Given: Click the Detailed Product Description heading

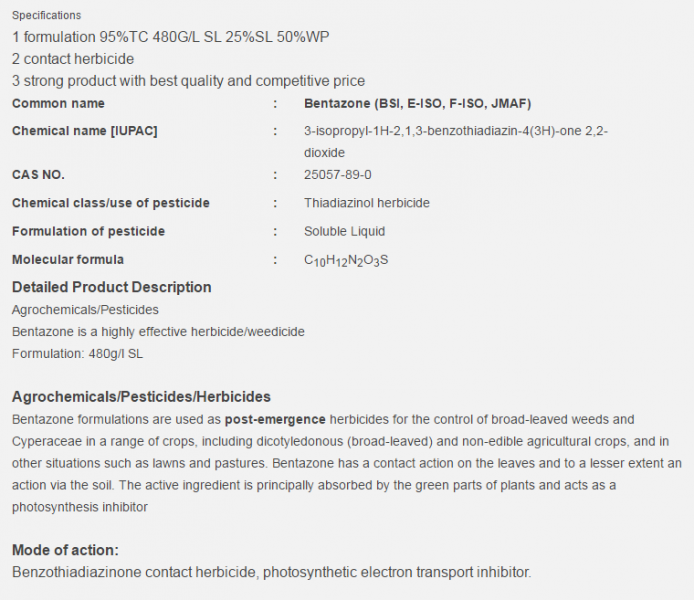Looking at the screenshot, I should pyautogui.click(x=112, y=287).
